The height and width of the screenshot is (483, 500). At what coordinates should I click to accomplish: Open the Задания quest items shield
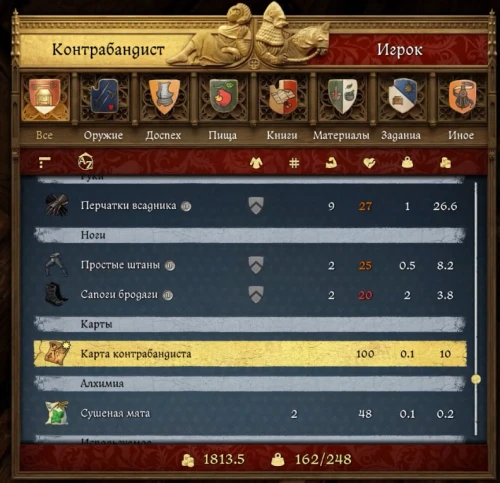[x=402, y=96]
